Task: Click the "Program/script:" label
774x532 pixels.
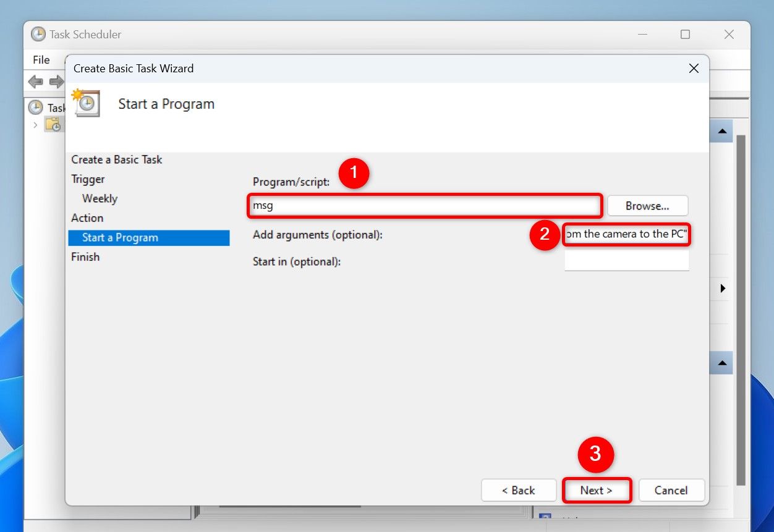Action: pyautogui.click(x=292, y=182)
